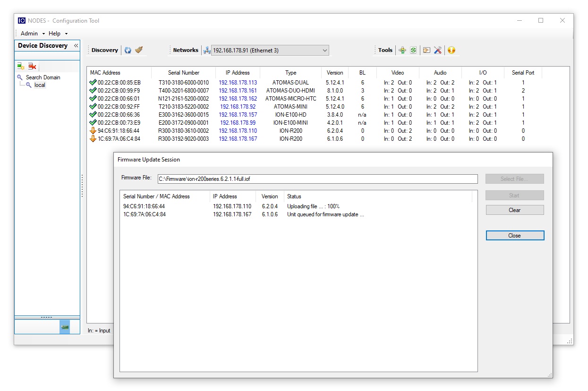
Task: Select the network adapter icon beside Networks
Action: click(x=206, y=50)
